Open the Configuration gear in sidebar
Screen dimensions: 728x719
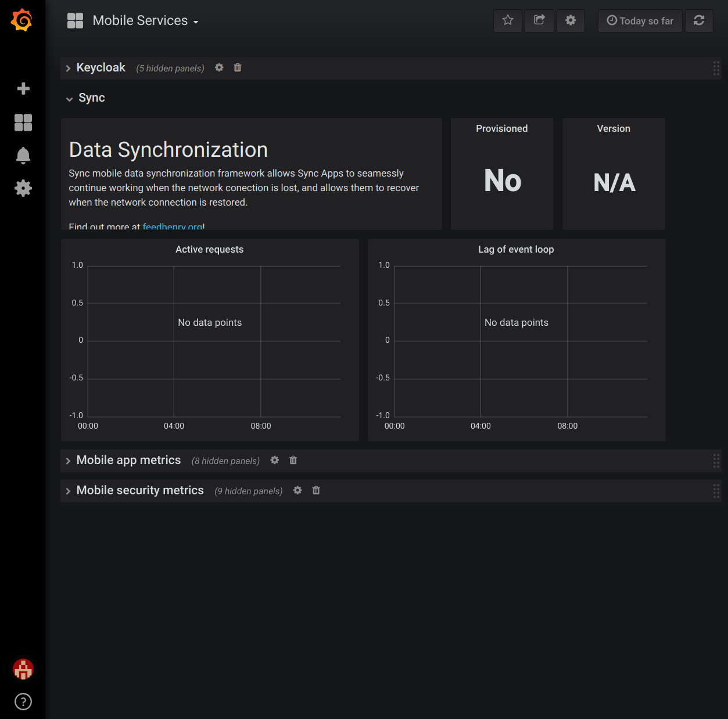coord(23,188)
